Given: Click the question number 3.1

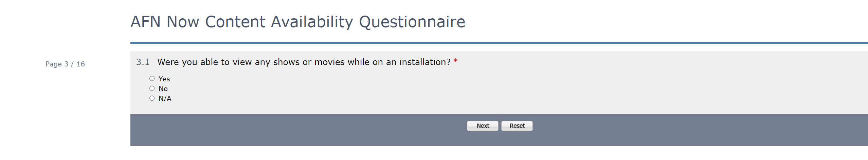Looking at the screenshot, I should point(143,62).
